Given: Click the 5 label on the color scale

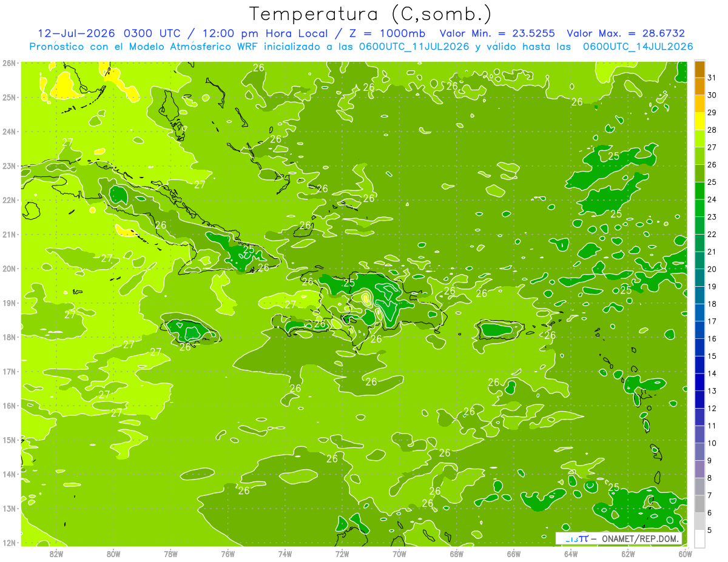Looking at the screenshot, I should [x=710, y=530].
